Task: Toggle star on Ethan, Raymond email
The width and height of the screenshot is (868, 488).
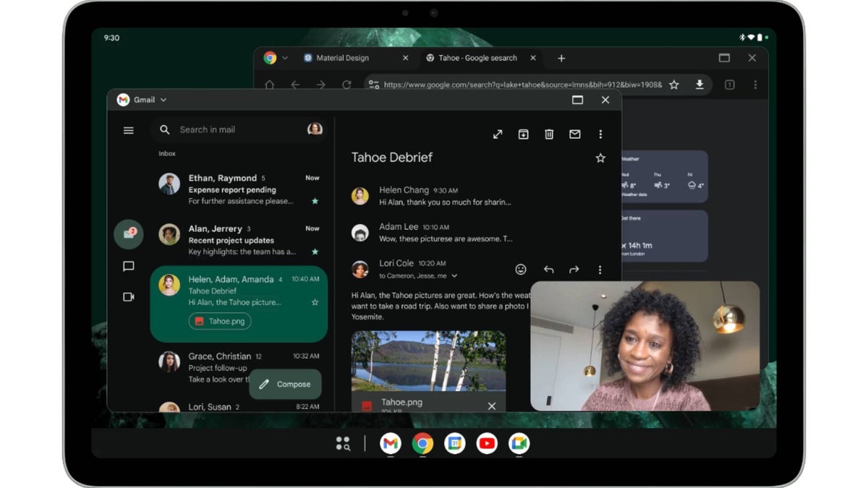Action: coord(315,201)
